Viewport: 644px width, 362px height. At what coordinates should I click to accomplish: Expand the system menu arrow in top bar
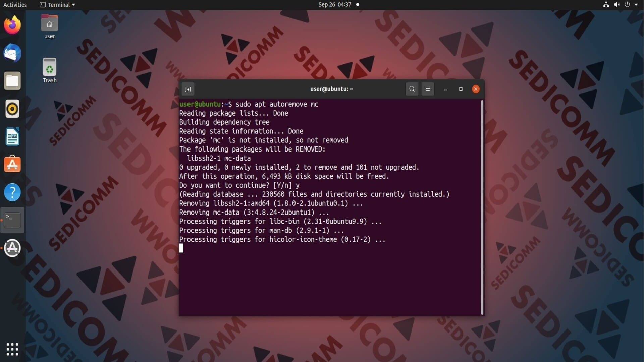(636, 5)
